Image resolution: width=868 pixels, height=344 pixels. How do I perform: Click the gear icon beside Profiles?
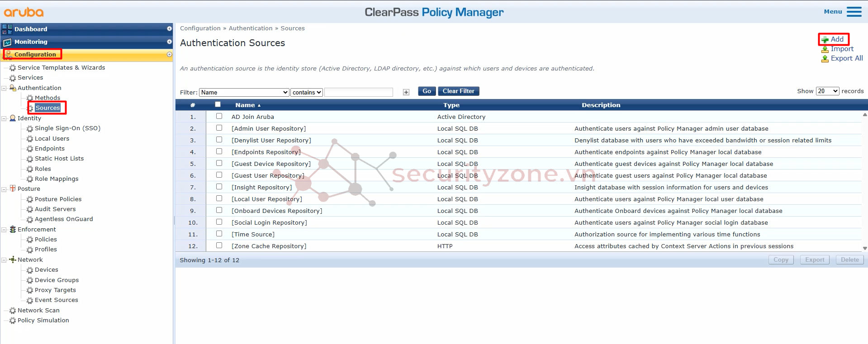30,250
